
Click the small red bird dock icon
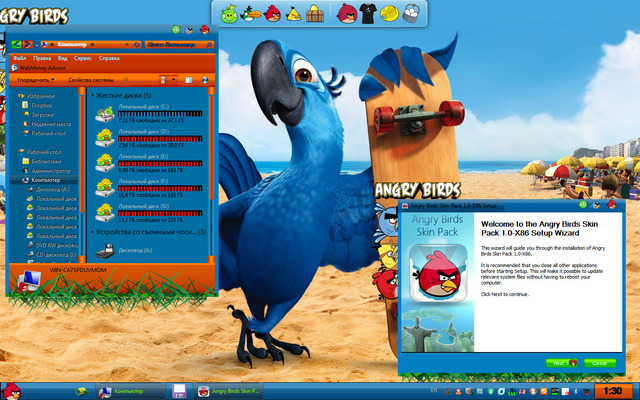[x=273, y=13]
